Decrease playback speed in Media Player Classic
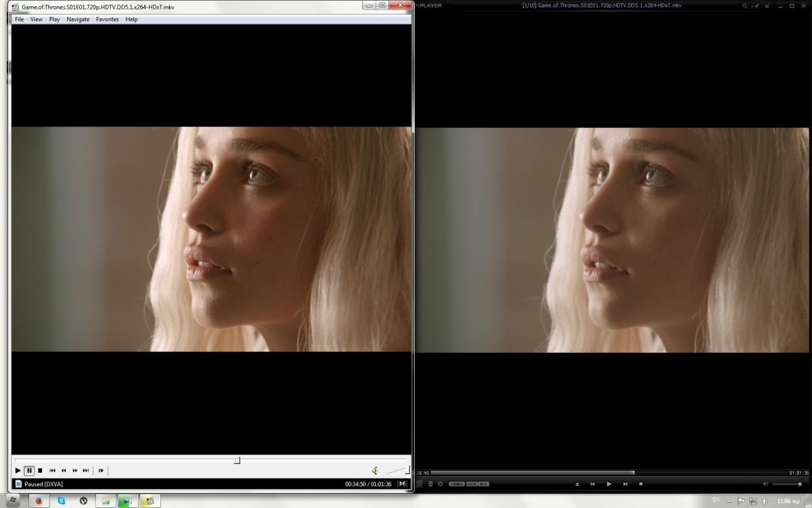This screenshot has height=508, width=812. click(64, 470)
